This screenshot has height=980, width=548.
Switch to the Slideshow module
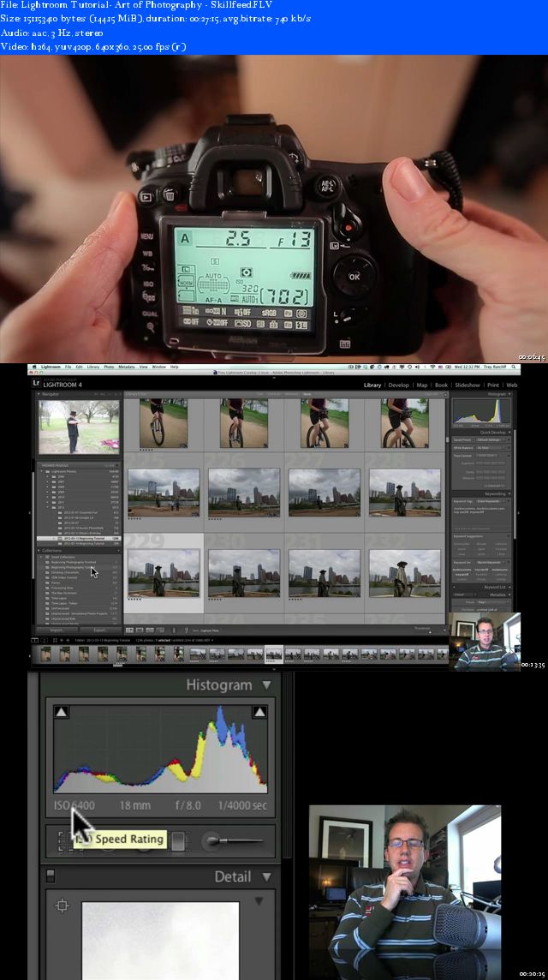point(468,385)
